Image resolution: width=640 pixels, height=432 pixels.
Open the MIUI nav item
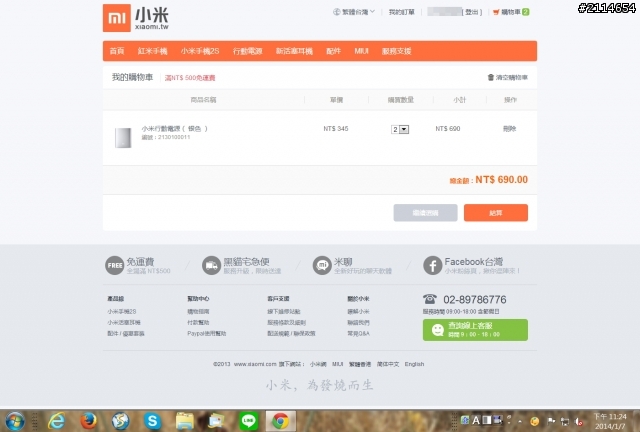coord(361,51)
